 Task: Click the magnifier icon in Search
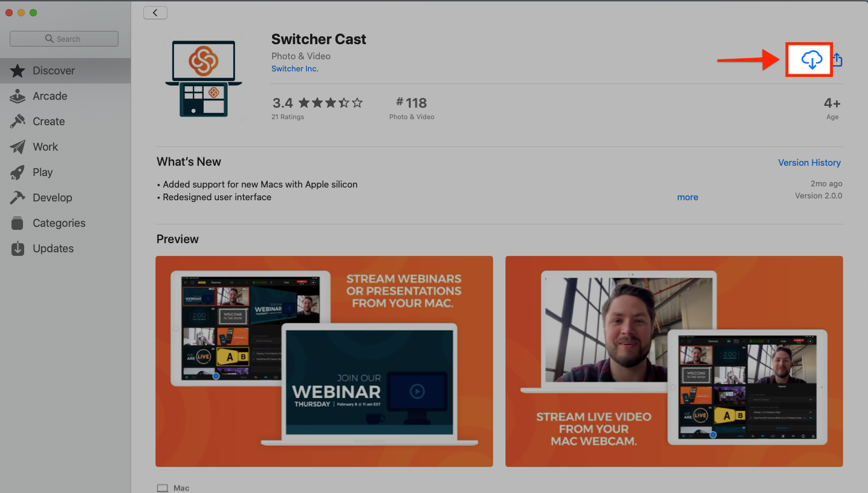[x=50, y=39]
